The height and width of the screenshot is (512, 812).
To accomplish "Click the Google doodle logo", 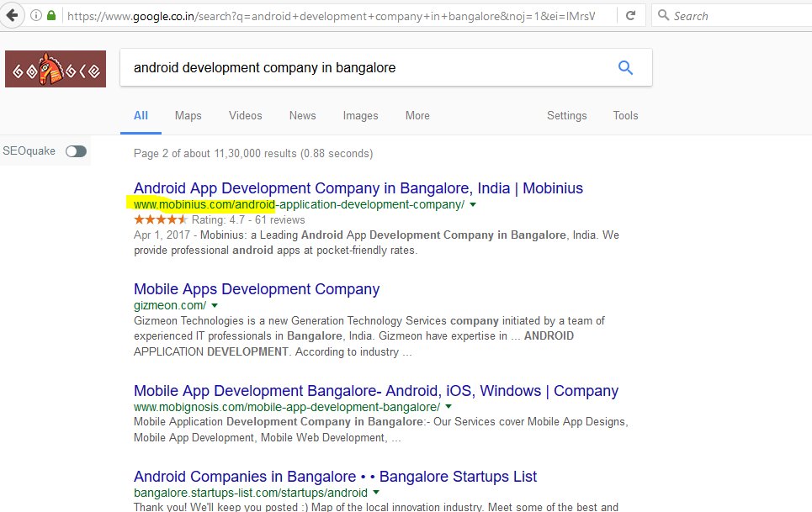I will tap(54, 68).
